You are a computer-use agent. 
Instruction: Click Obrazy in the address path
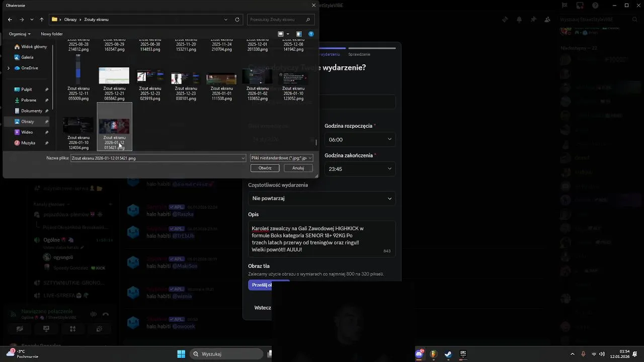70,20
